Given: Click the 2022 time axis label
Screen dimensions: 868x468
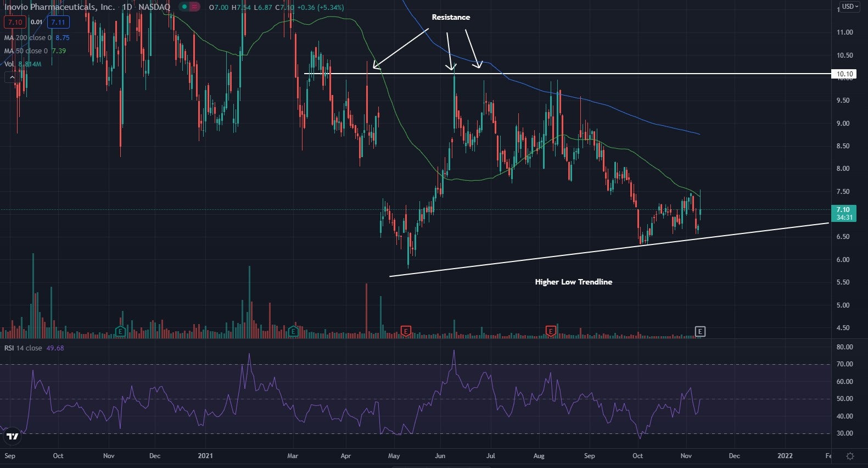Looking at the screenshot, I should [786, 456].
